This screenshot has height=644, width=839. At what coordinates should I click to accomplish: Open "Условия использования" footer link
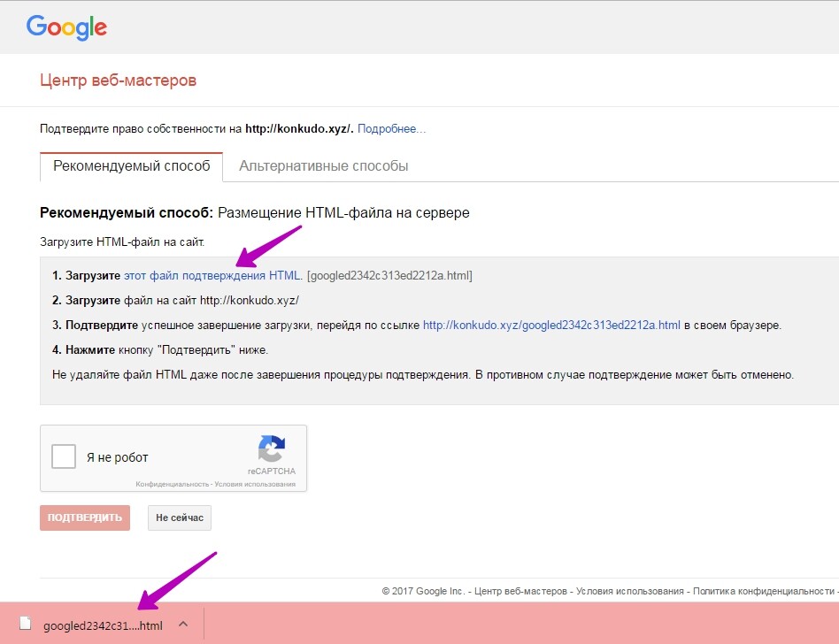(x=630, y=591)
